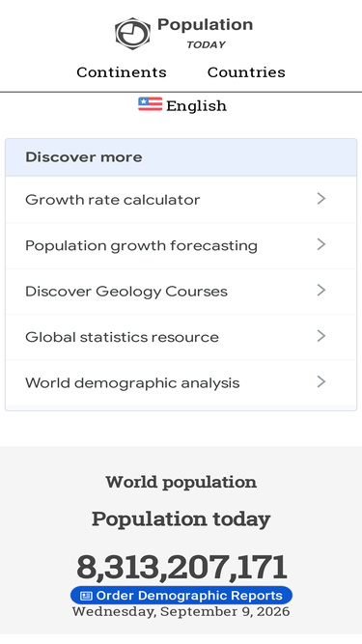Image resolution: width=362 pixels, height=644 pixels.
Task: Open the Countries menu
Action: pos(246,72)
